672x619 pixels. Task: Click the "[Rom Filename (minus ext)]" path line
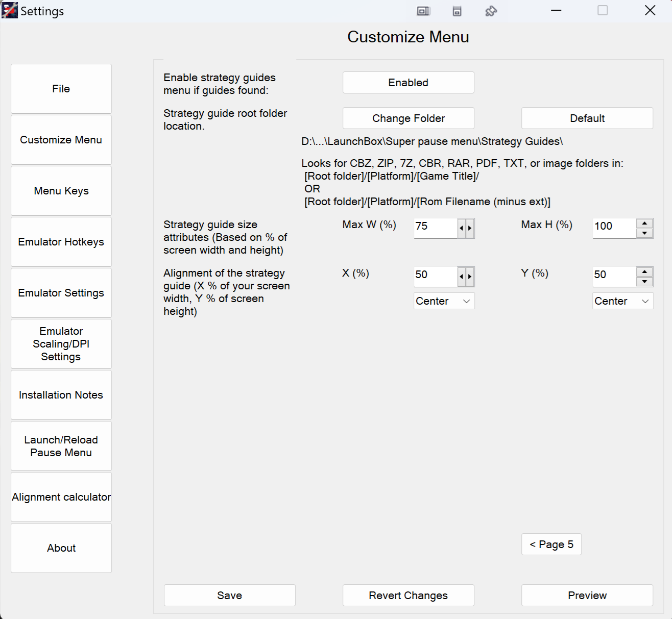pyautogui.click(x=427, y=202)
